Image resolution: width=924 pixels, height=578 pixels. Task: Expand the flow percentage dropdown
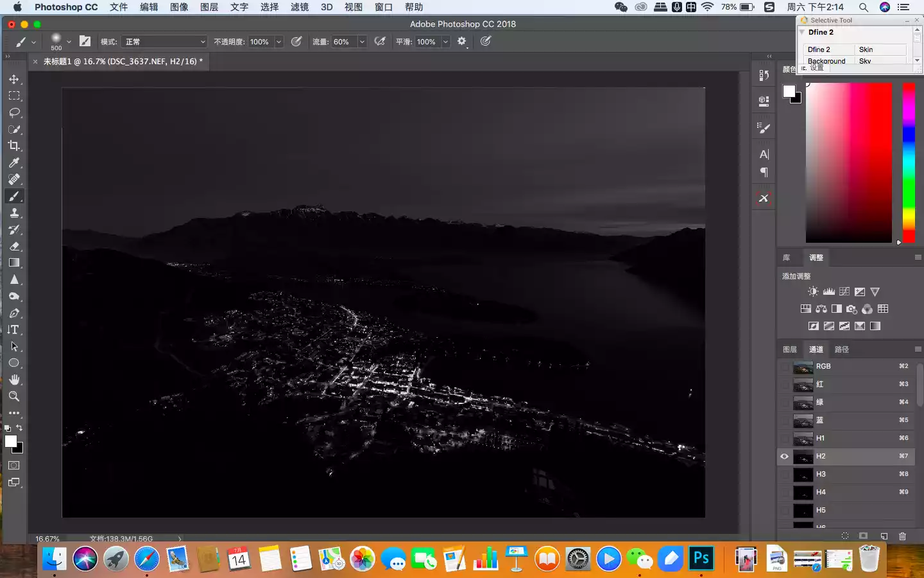click(x=362, y=42)
